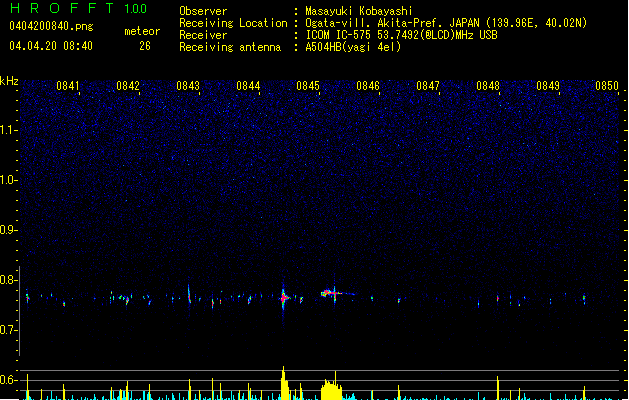The width and height of the screenshot is (629, 400).
Task: Click the 0847 time axis marker
Action: [428, 86]
